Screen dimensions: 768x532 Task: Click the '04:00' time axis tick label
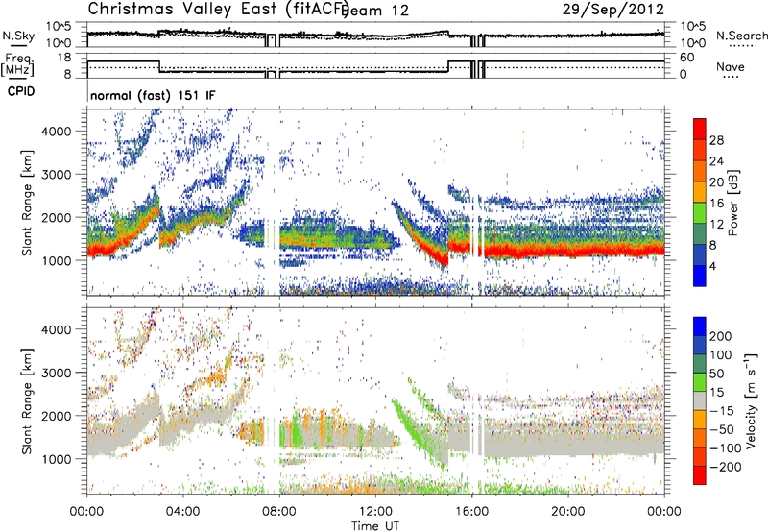click(182, 512)
